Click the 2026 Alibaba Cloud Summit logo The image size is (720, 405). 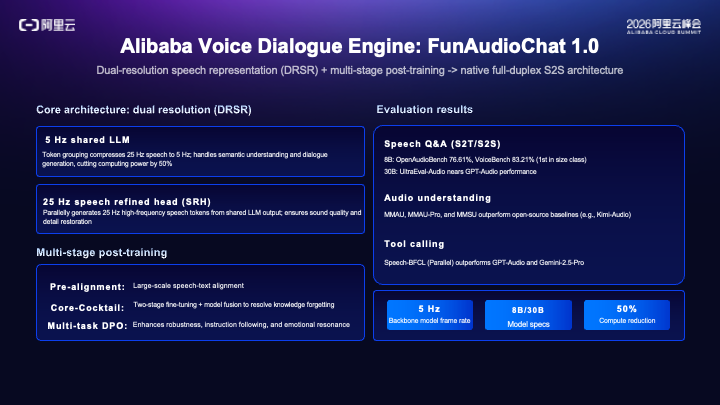click(664, 26)
